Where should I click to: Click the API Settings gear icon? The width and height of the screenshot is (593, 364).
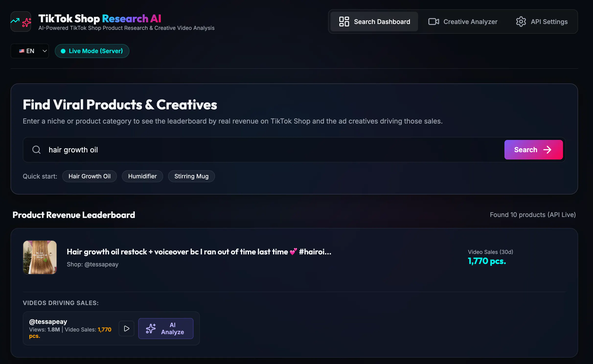(521, 22)
